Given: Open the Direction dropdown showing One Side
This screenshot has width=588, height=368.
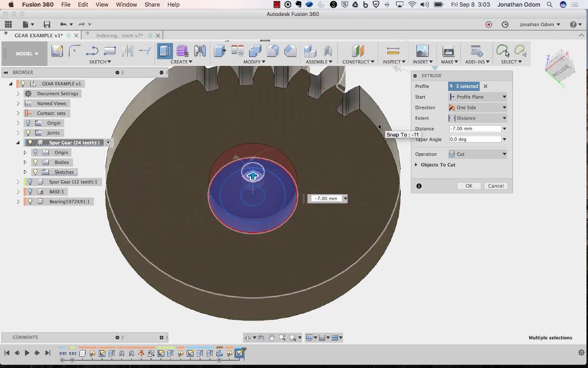Looking at the screenshot, I should 478,107.
